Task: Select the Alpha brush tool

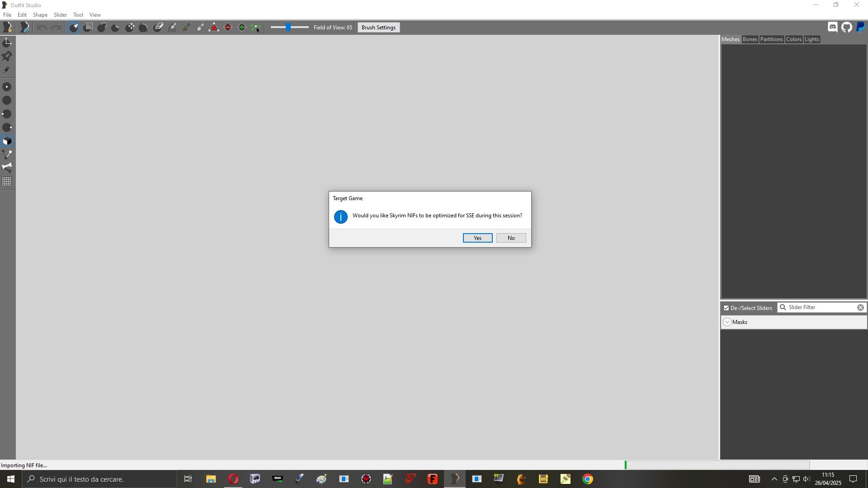Action: click(200, 28)
